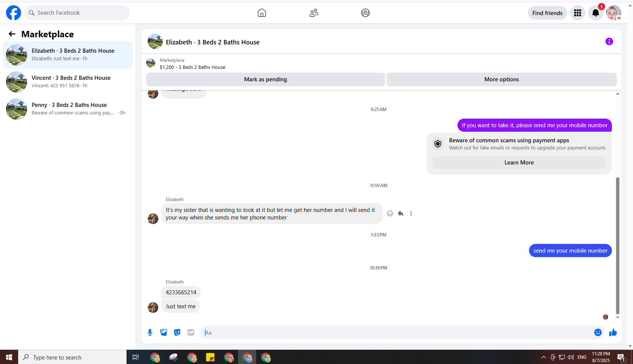Click the seen-by avatar indicator
Image resolution: width=633 pixels, height=364 pixels.
click(605, 317)
